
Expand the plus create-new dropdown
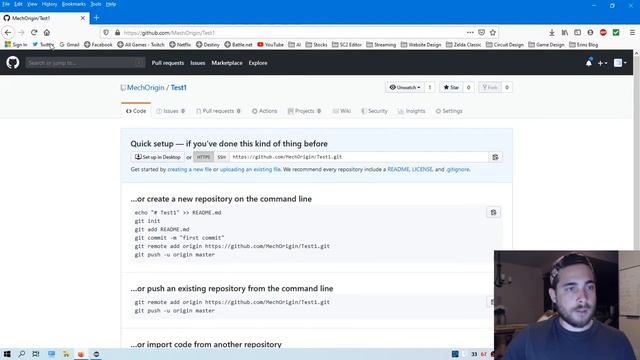(x=602, y=63)
